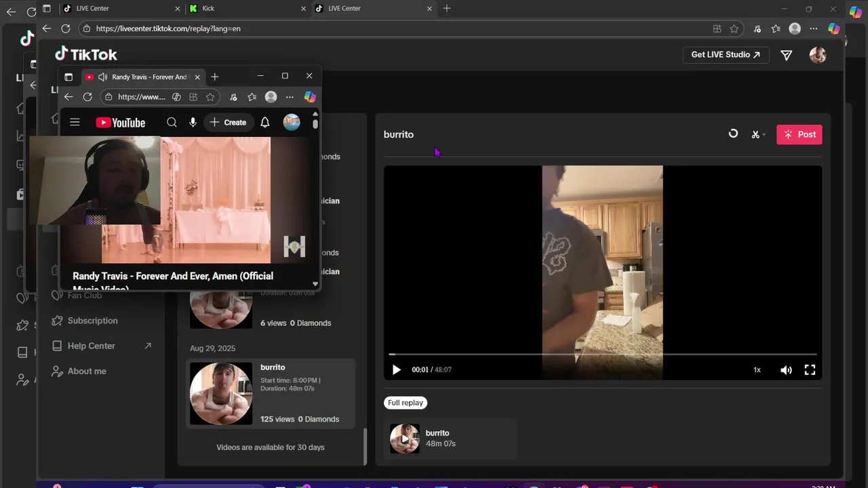Open Help Center in the sidebar
Screen dimensions: 868x488
coord(101,346)
